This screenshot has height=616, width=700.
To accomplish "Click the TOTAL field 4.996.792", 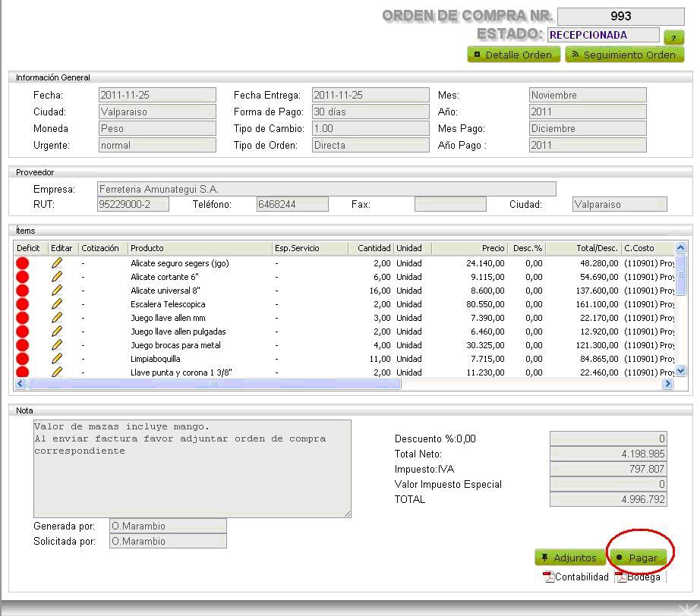I will coord(608,499).
